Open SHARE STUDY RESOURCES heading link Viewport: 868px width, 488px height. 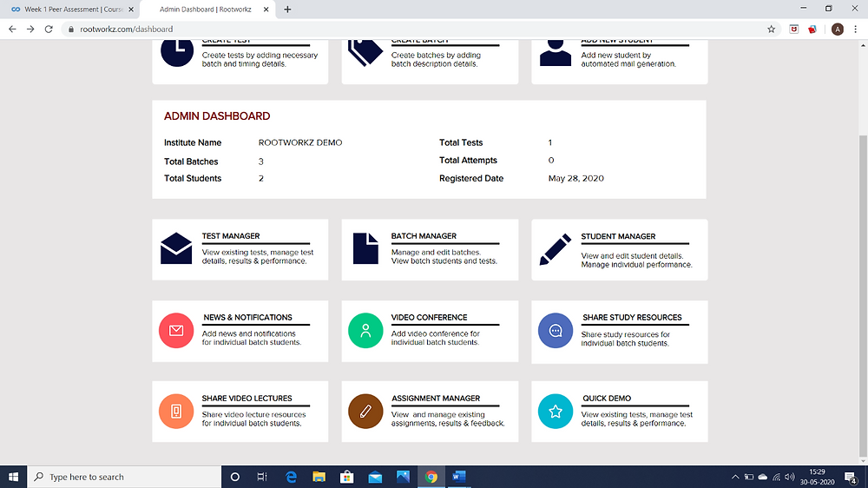point(632,318)
